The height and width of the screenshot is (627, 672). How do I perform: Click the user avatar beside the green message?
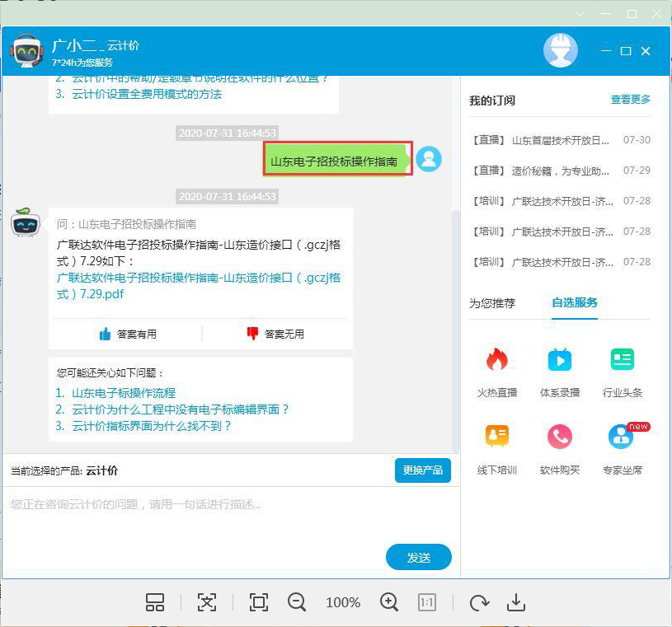(429, 159)
